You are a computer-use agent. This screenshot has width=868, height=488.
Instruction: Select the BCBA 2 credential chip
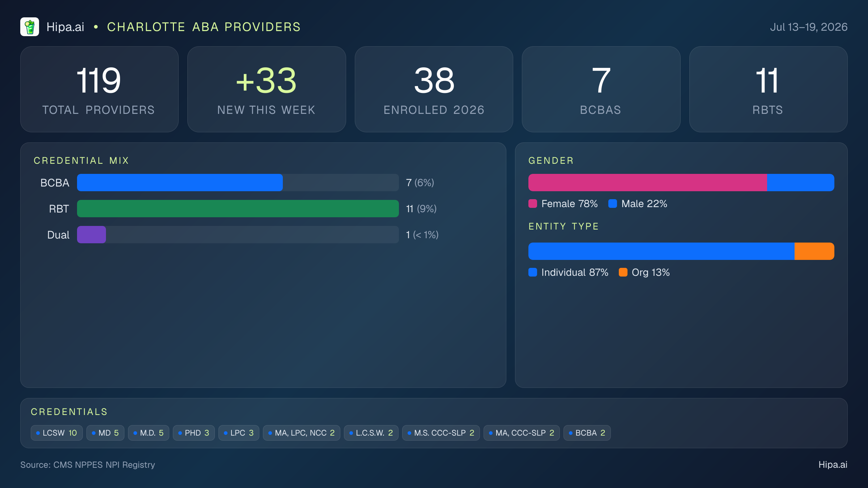(587, 433)
